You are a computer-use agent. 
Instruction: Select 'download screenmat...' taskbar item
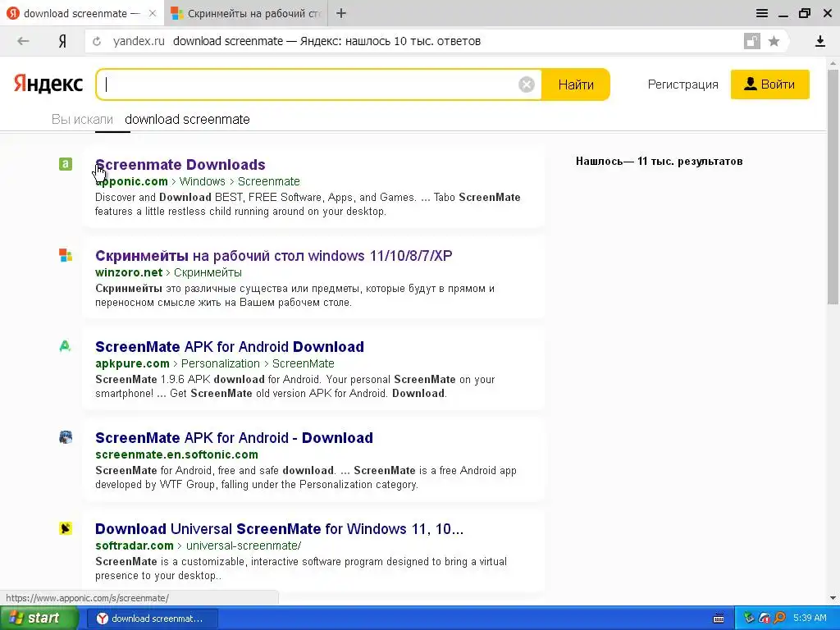(153, 619)
